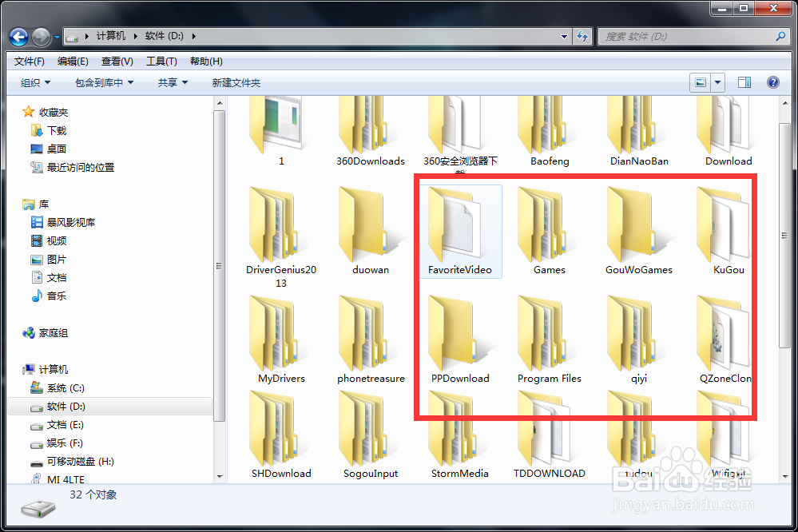
Task: Select the phonetreasure folder
Action: (x=371, y=340)
